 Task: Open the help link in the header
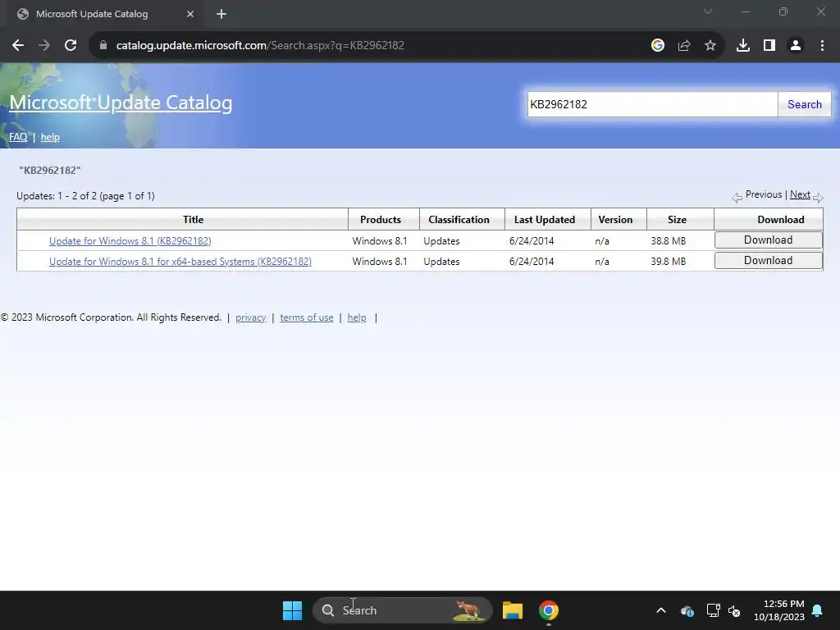coord(50,137)
